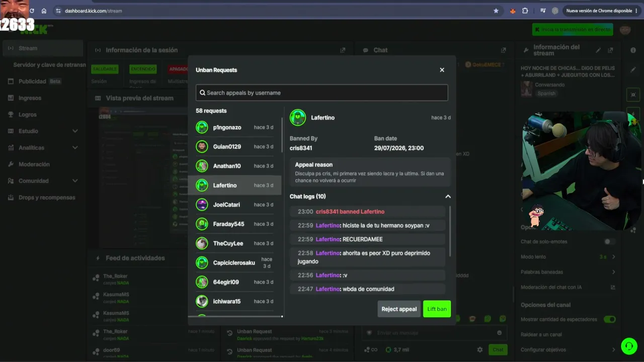644x362 pixels.
Task: Bookmark this page with the star icon
Action: (x=496, y=11)
